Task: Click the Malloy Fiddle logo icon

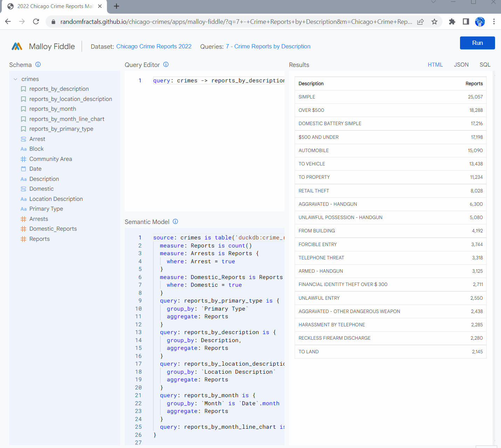Action: pyautogui.click(x=17, y=46)
